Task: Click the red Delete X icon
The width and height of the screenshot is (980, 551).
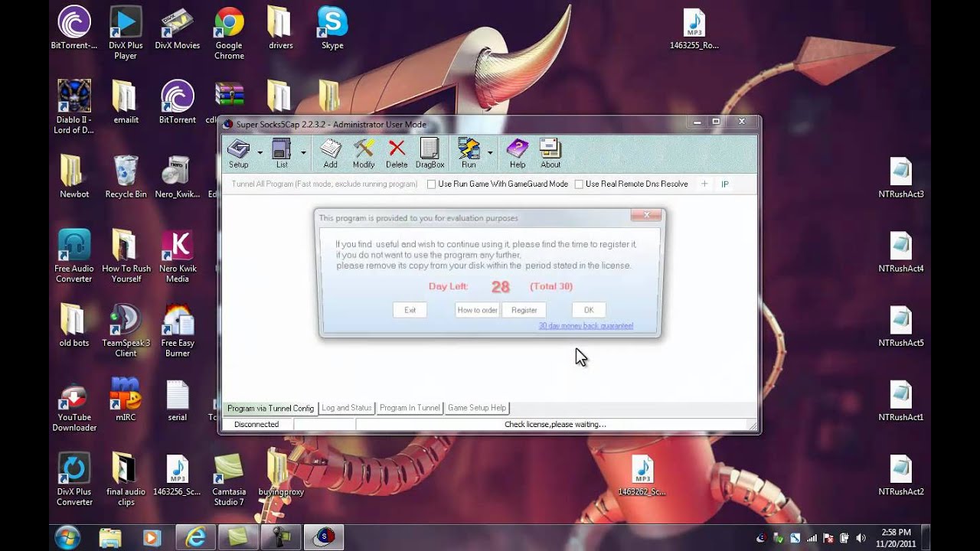Action: (x=397, y=154)
